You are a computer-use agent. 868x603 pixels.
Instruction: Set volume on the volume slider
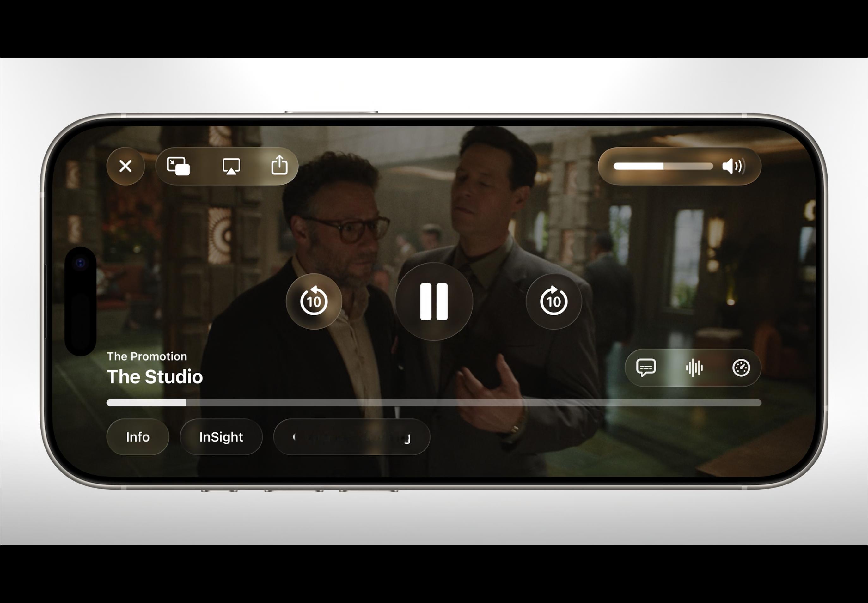(x=663, y=166)
